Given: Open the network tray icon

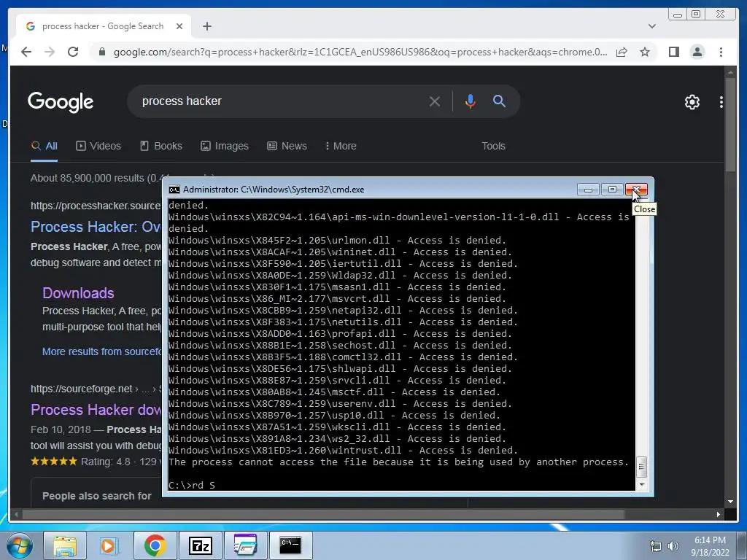Looking at the screenshot, I should pos(656,546).
